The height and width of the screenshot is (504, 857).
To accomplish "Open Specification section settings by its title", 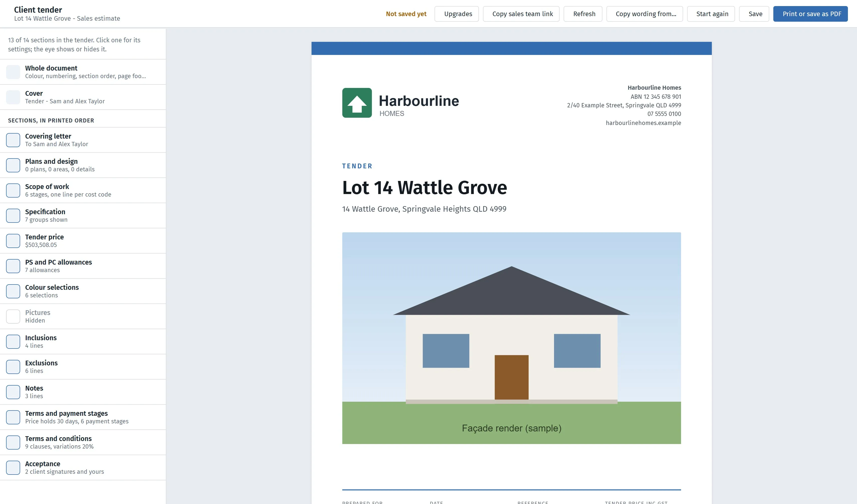I will 45,211.
